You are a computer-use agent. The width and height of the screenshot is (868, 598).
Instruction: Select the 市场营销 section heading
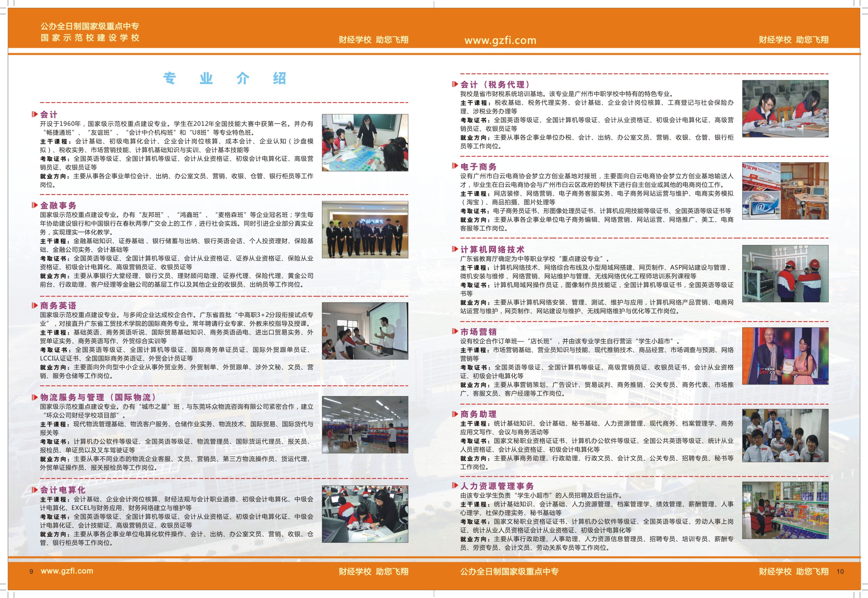coord(478,332)
